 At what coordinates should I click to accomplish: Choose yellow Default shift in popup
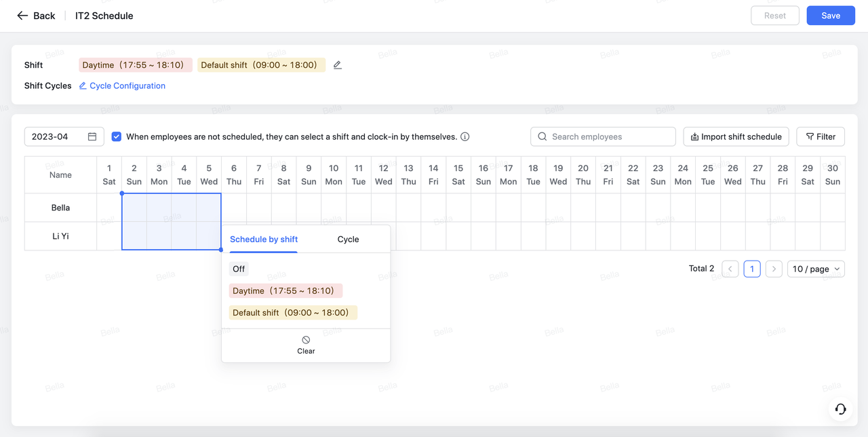coord(293,313)
